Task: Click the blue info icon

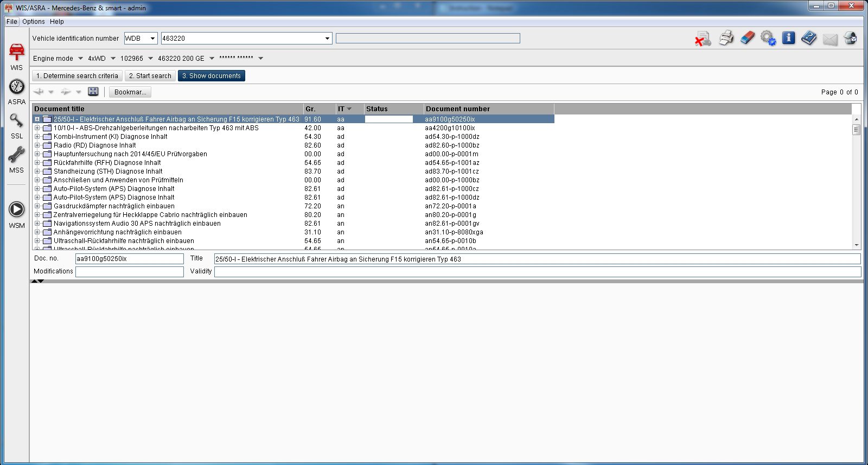Action: 788,38
